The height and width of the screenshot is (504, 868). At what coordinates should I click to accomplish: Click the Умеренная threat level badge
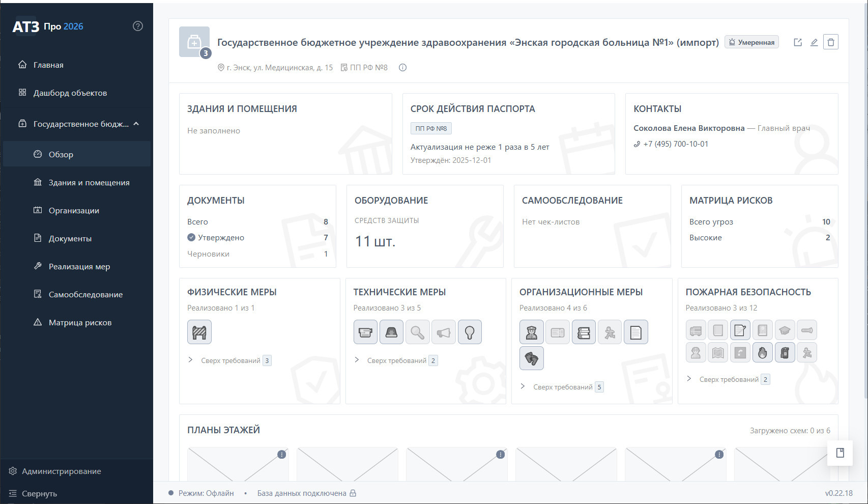[751, 42]
